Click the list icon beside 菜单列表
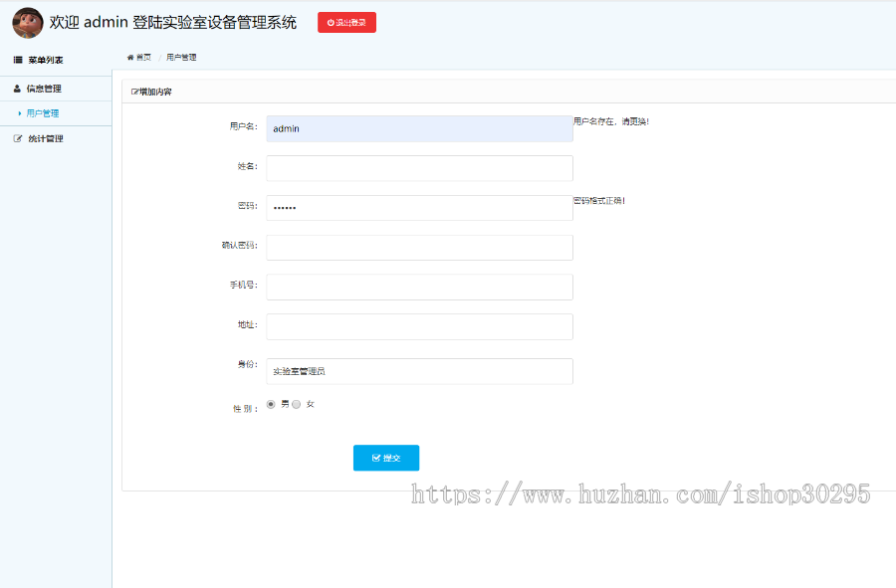The width and height of the screenshot is (896, 588). (17, 59)
